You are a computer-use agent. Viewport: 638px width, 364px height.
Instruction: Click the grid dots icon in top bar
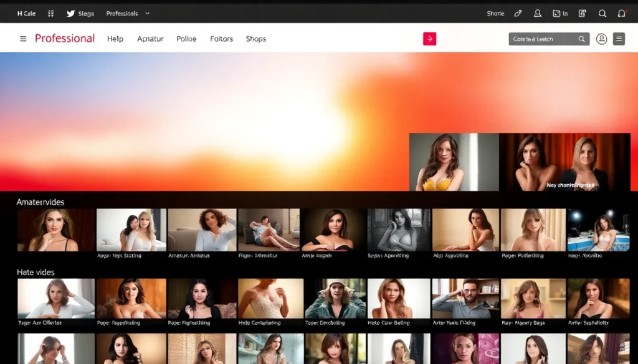tap(51, 13)
